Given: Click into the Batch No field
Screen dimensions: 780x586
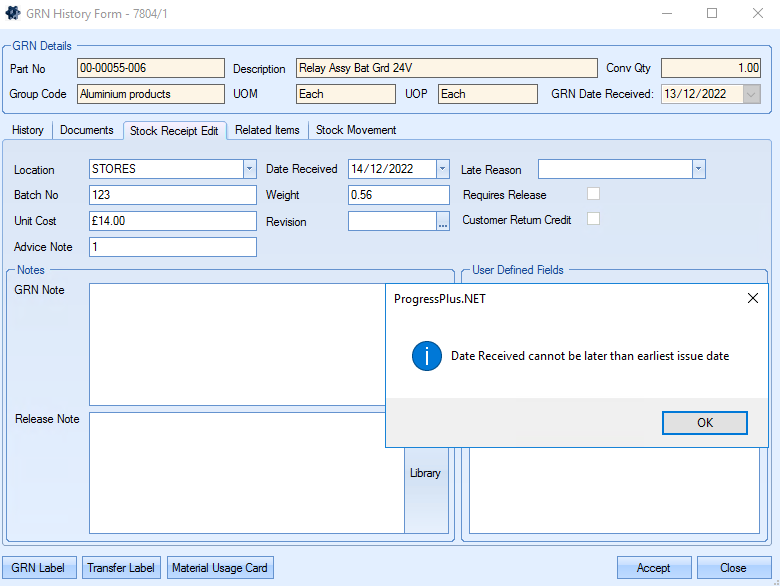Looking at the screenshot, I should [172, 195].
